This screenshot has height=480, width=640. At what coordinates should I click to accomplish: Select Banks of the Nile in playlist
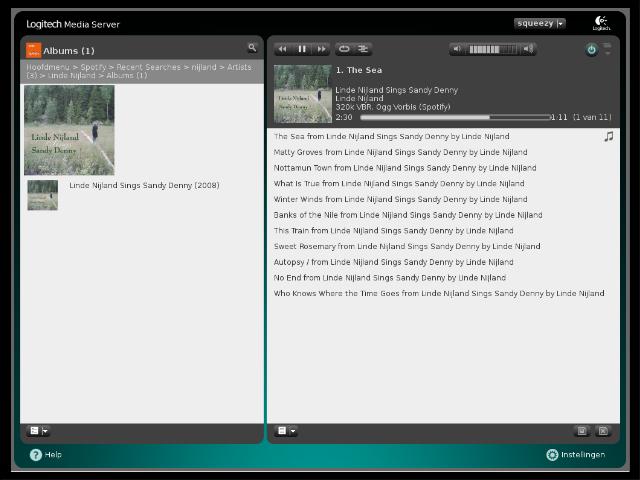[x=408, y=215]
